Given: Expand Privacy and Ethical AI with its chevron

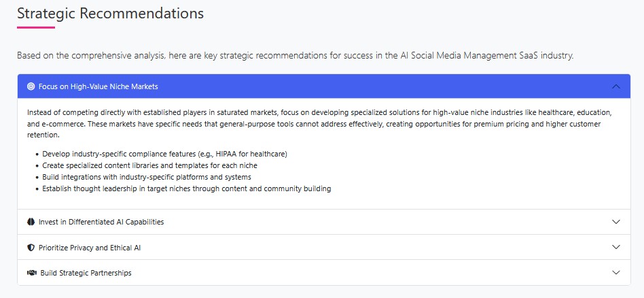Looking at the screenshot, I should coord(616,248).
